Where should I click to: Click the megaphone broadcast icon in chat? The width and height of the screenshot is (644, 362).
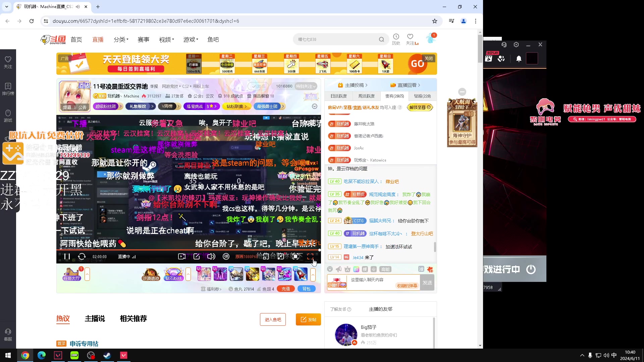click(x=339, y=269)
